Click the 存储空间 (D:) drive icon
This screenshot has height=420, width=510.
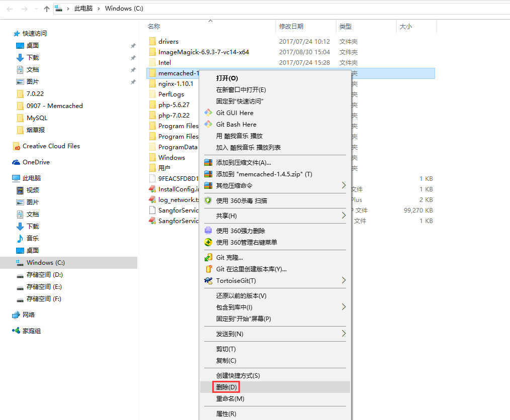20,275
